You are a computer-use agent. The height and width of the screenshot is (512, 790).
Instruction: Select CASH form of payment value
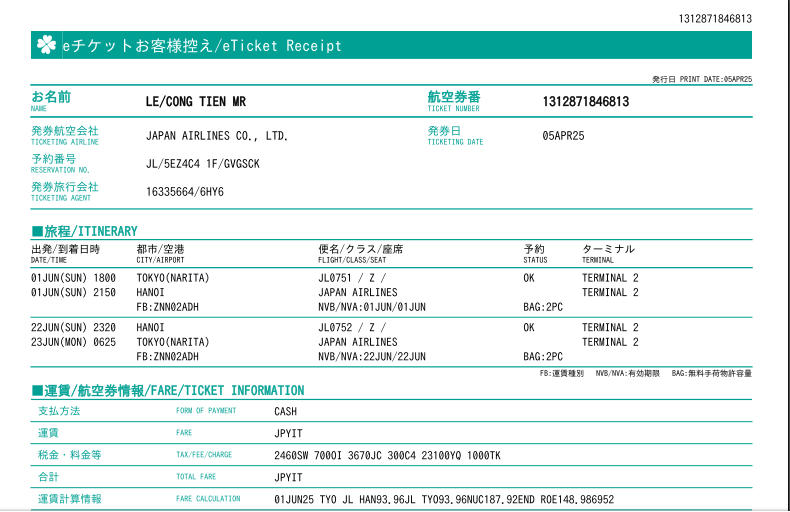click(286, 411)
